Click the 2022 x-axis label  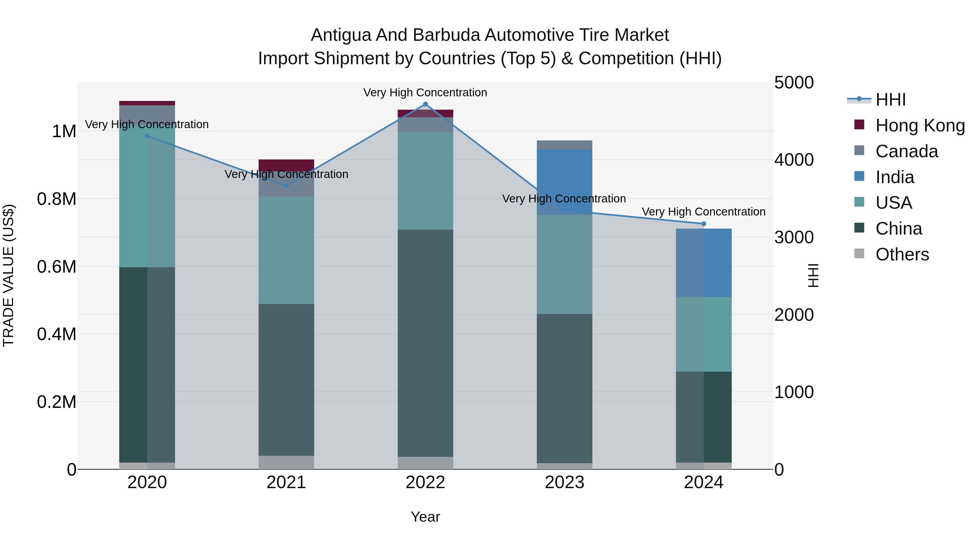pos(425,482)
